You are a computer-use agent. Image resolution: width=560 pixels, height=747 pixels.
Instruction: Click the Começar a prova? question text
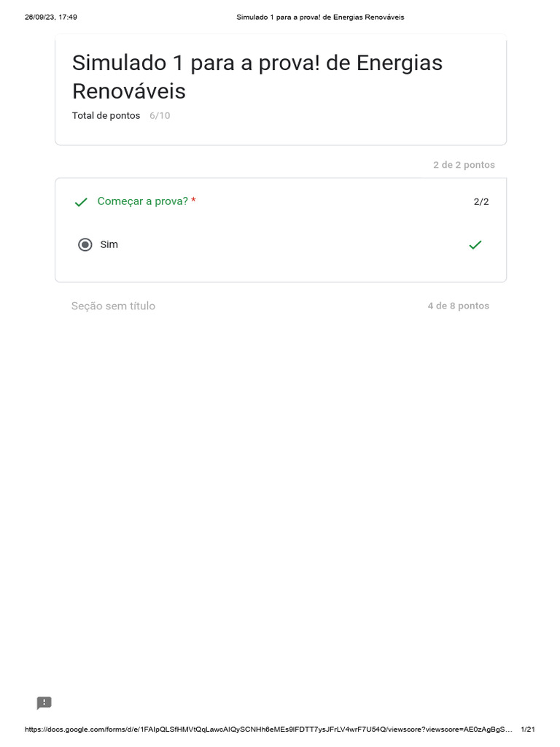[x=142, y=201]
